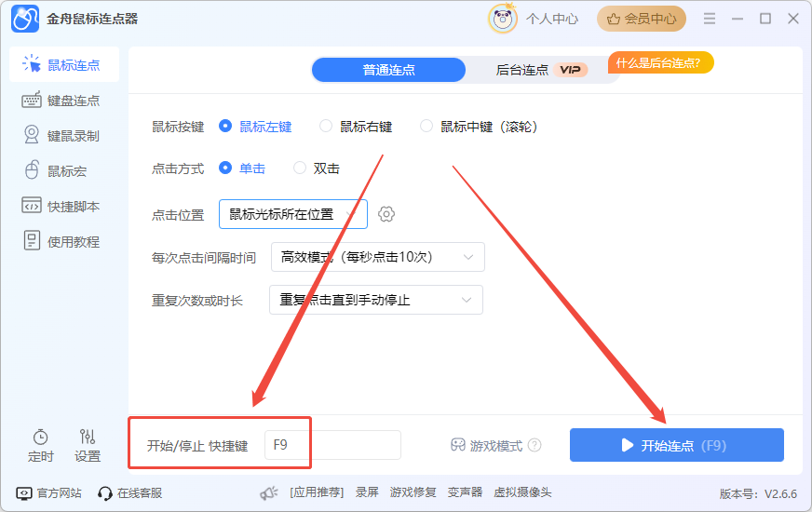
Task: Click the 金舟鼠标连点器 app logo icon
Action: (x=25, y=20)
